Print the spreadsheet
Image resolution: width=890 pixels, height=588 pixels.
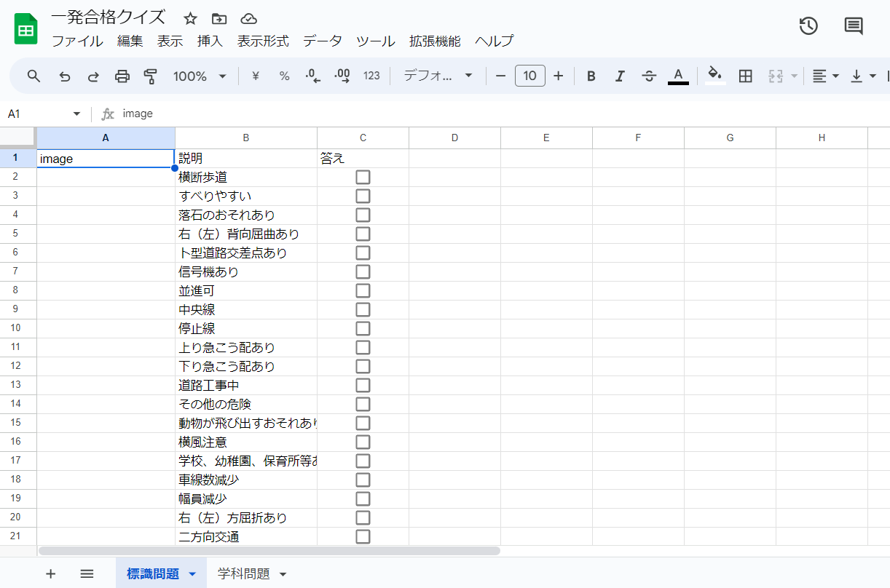point(122,76)
